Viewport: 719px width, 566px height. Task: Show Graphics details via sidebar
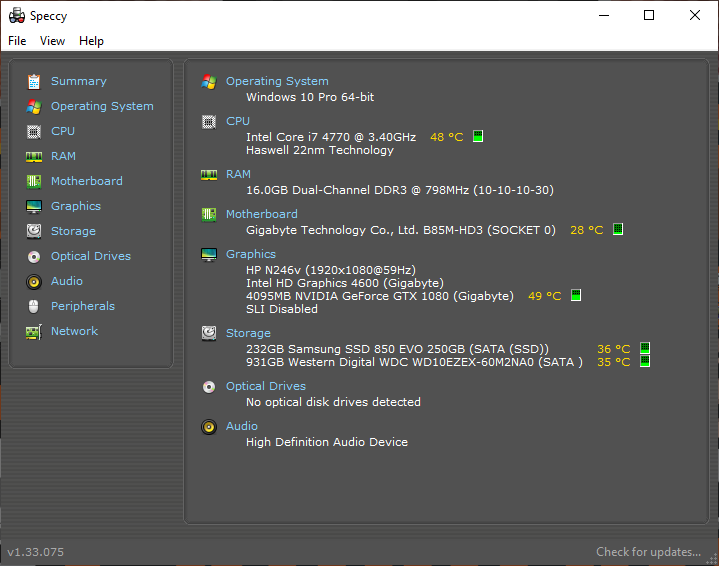(76, 206)
